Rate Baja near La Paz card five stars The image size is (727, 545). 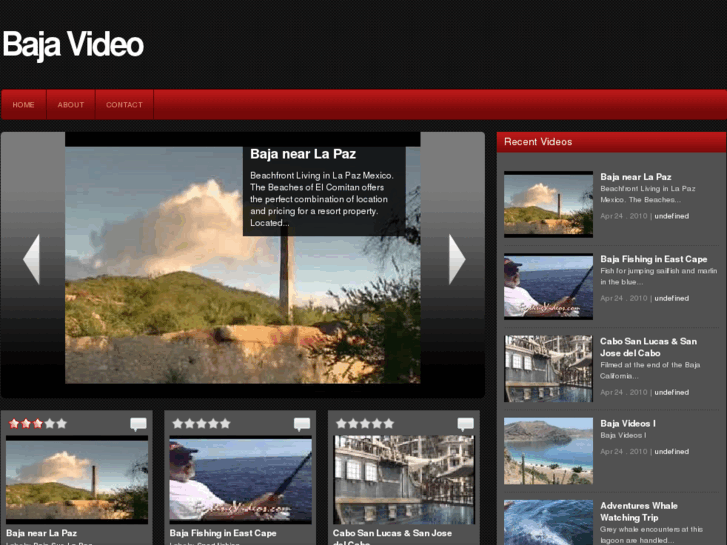coord(62,423)
